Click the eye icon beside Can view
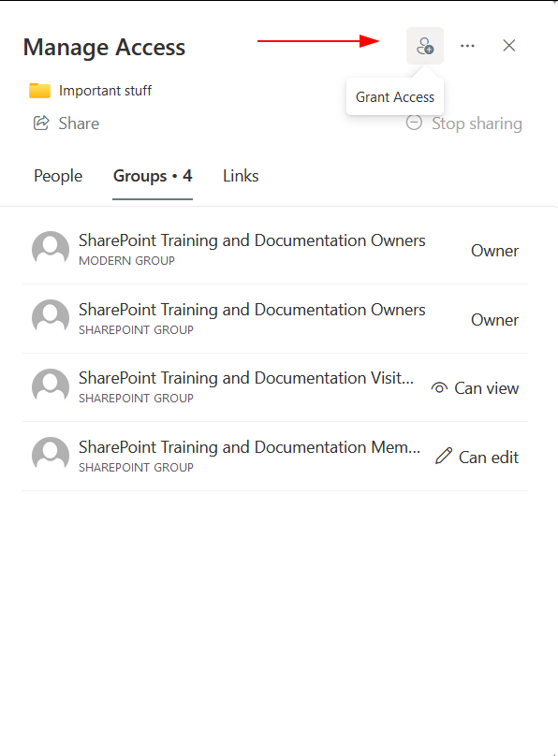The width and height of the screenshot is (558, 756). coord(439,387)
